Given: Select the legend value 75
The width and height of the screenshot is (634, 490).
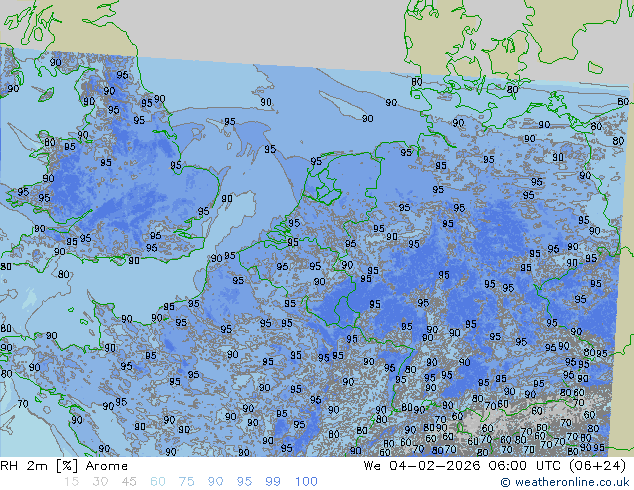Looking at the screenshot, I should (x=186, y=482).
